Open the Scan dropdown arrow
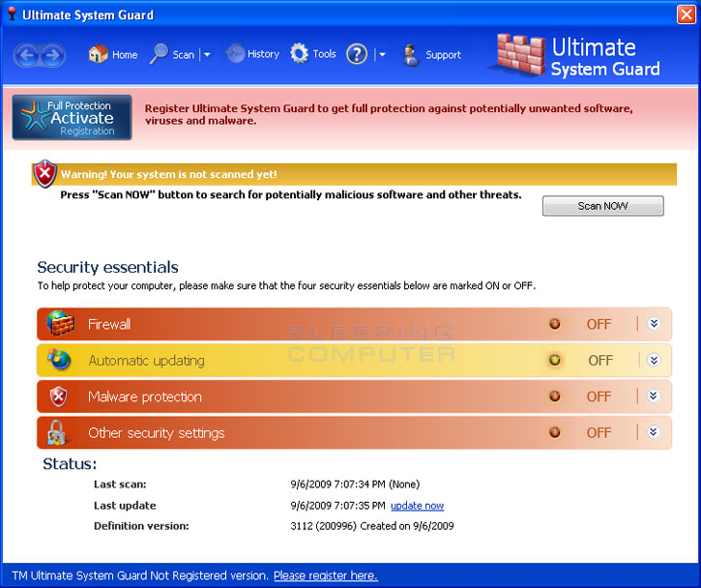 tap(207, 55)
